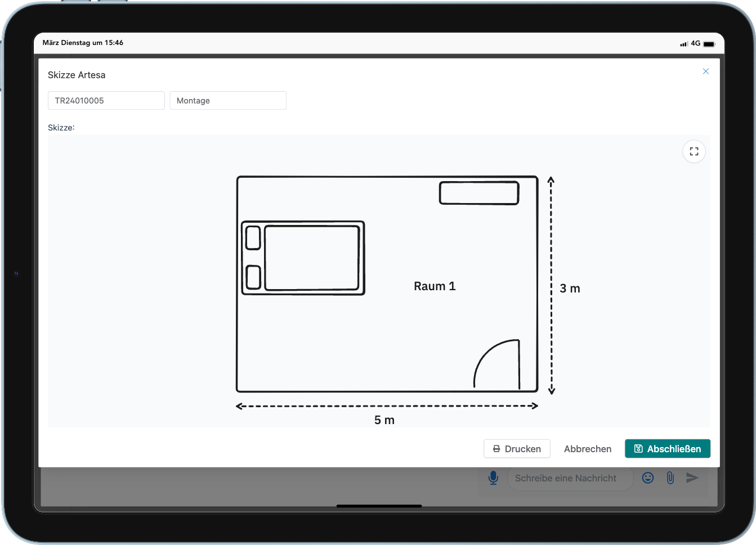Expand the sketch to fullscreen

(694, 151)
